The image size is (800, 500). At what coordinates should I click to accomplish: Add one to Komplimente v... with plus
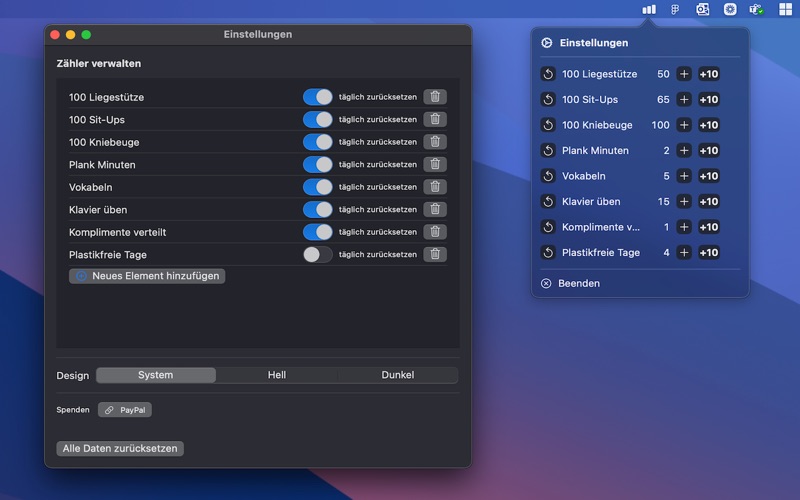click(684, 227)
